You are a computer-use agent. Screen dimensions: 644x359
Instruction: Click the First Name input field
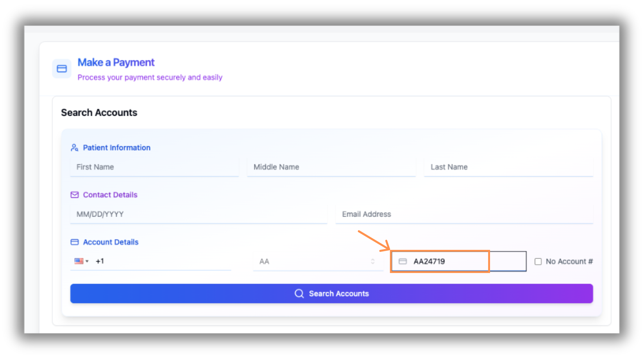point(154,167)
